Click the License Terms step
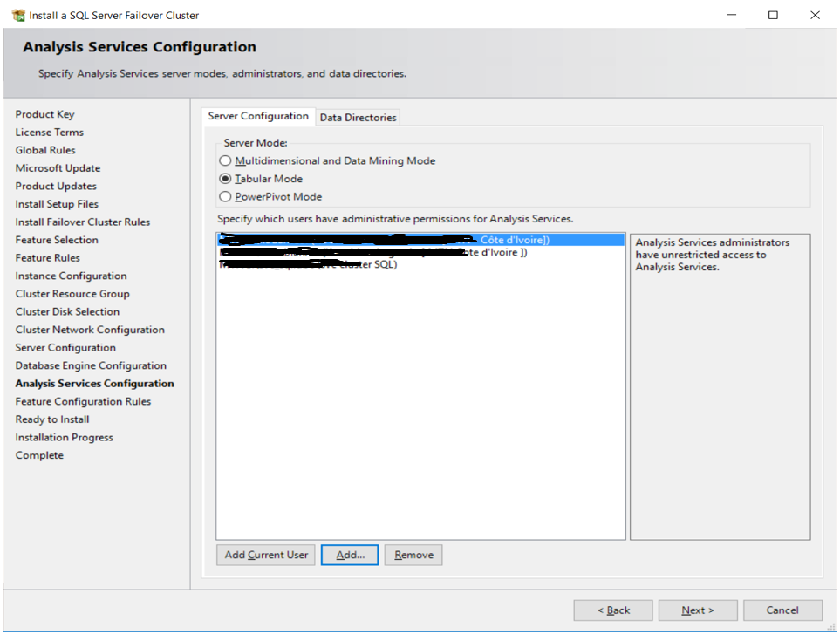The height and width of the screenshot is (634, 840). click(x=50, y=133)
